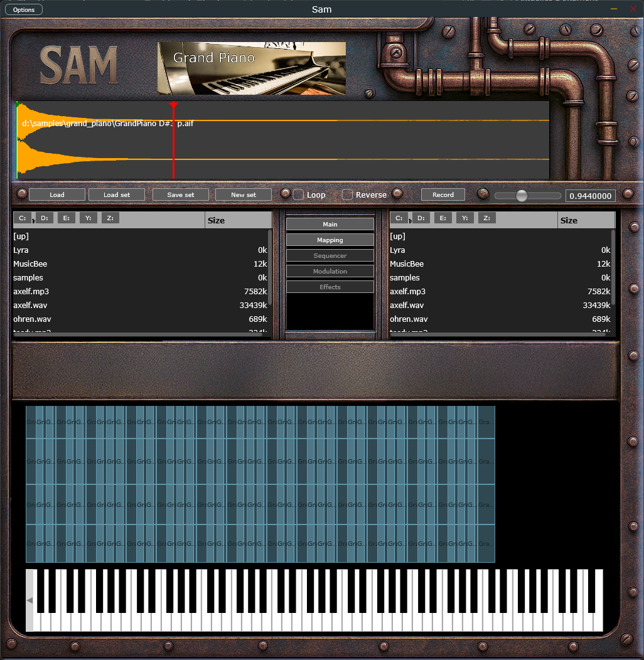Click the 0.9440000 value field
The image size is (644, 660).
coord(590,195)
